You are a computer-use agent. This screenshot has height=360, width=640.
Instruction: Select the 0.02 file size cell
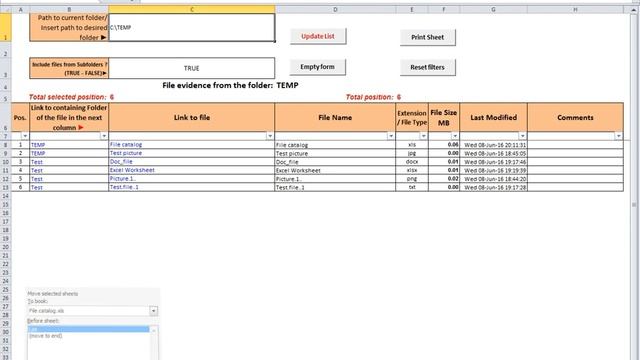[444, 179]
